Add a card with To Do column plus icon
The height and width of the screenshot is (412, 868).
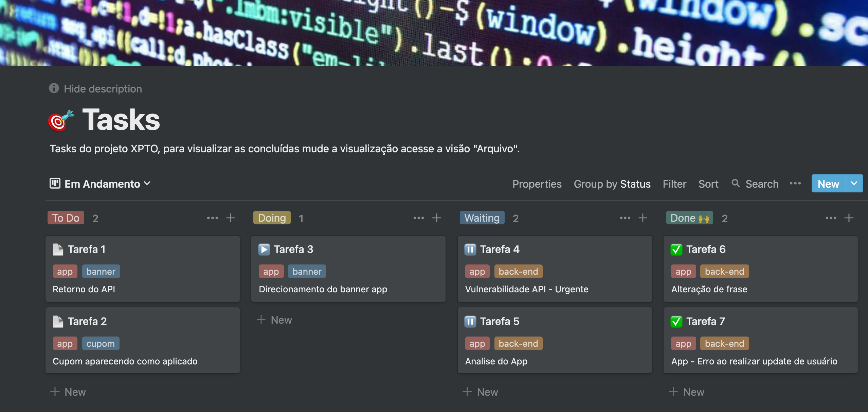point(231,218)
